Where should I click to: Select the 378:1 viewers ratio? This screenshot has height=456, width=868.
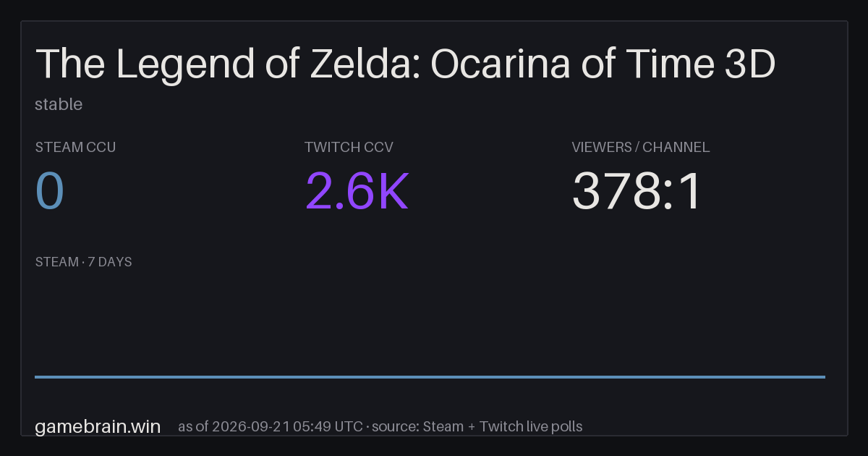[x=637, y=192]
